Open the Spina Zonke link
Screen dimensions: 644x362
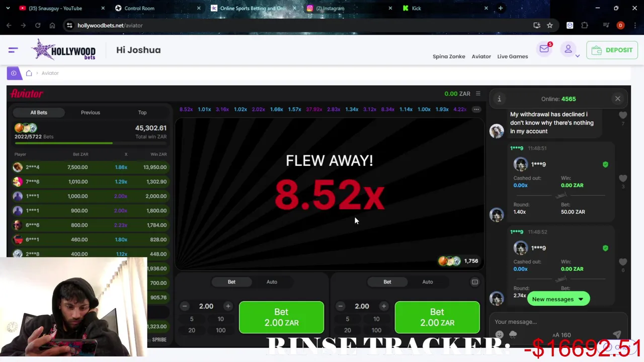click(449, 56)
